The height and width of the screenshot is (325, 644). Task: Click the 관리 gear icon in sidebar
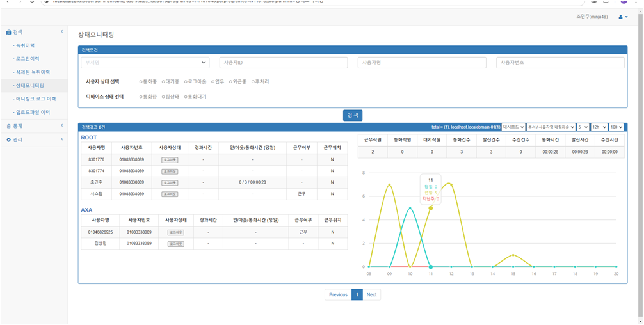pos(8,139)
